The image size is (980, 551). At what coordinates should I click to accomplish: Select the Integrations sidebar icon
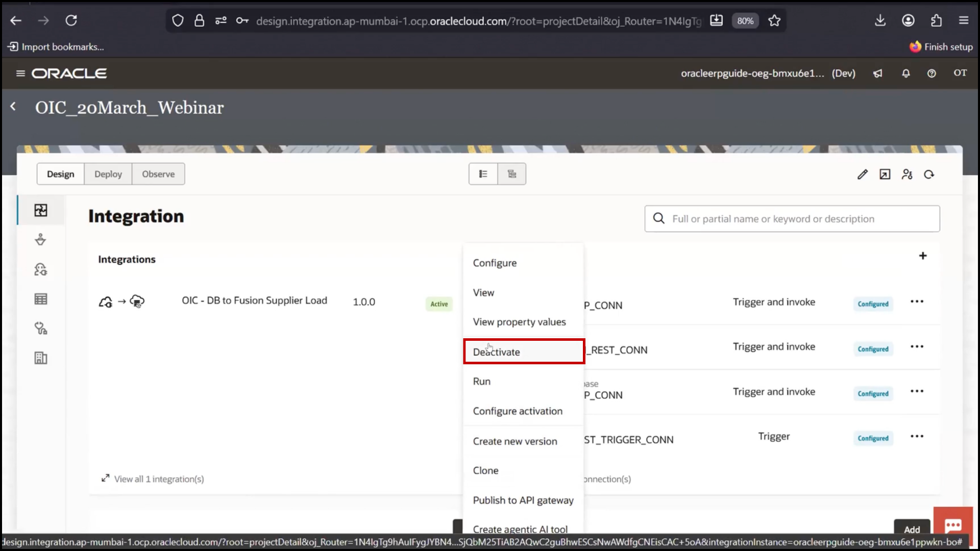tap(41, 210)
